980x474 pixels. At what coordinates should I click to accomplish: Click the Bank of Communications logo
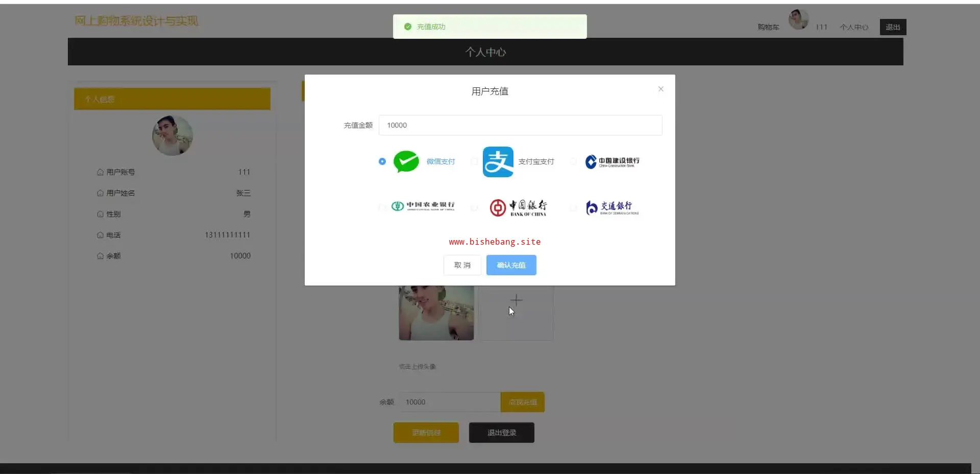(612, 207)
